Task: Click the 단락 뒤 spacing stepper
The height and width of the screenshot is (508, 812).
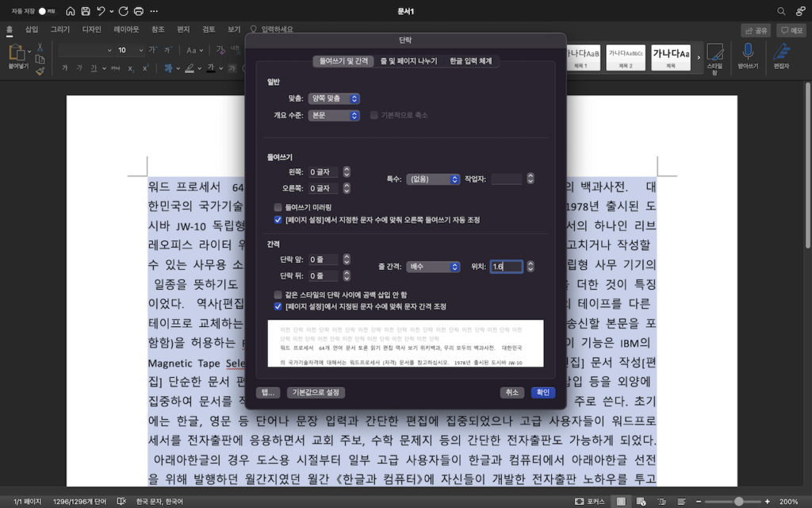Action: tap(347, 275)
